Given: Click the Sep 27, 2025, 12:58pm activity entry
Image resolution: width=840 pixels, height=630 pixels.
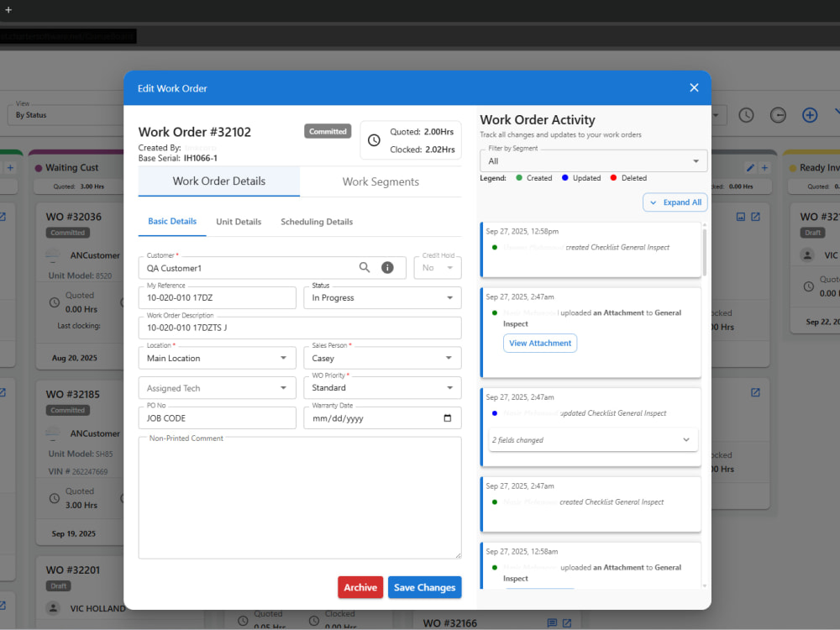Looking at the screenshot, I should pos(591,249).
